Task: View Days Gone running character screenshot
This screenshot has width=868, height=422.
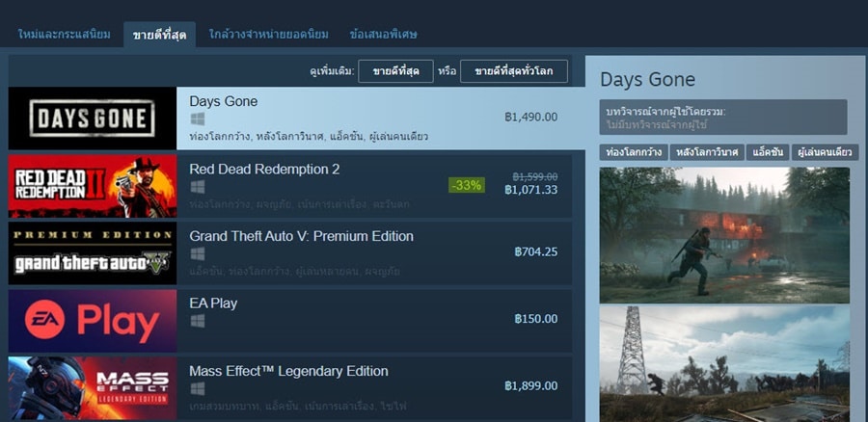Action: (724, 235)
